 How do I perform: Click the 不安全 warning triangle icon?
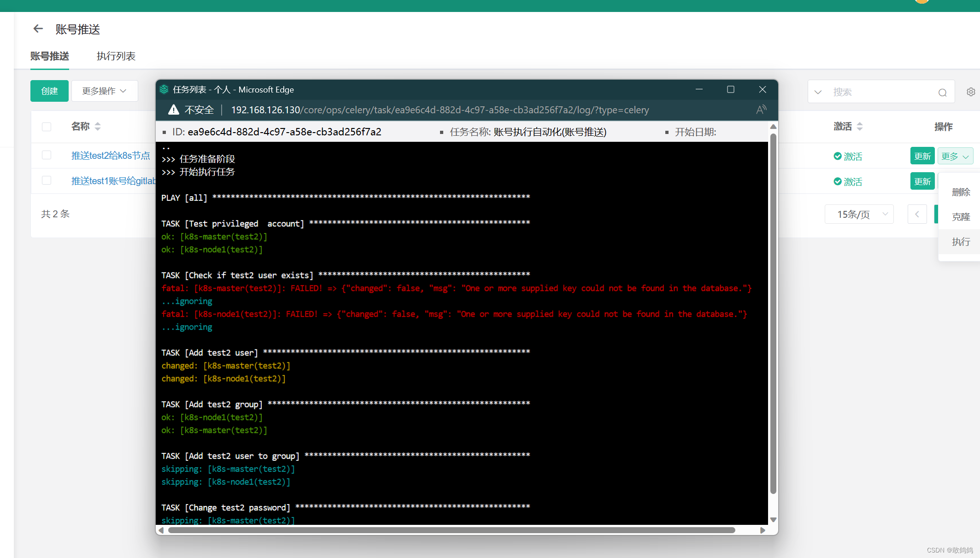[174, 110]
